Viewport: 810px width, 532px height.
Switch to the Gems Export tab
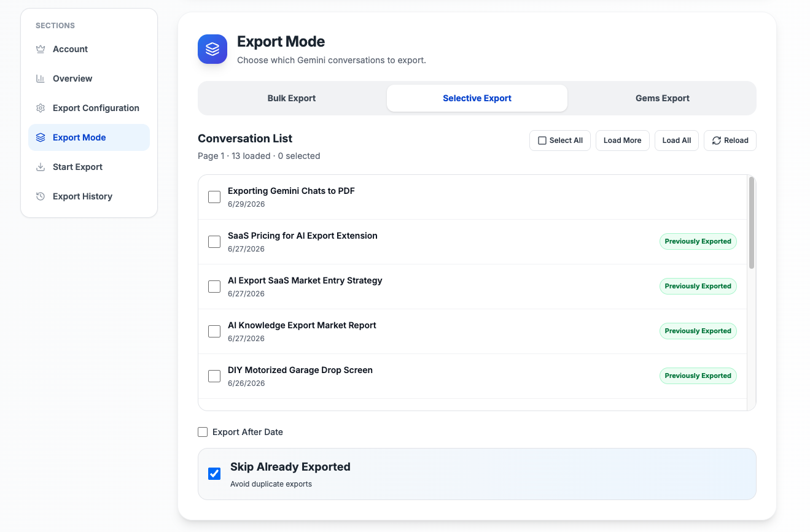coord(663,98)
